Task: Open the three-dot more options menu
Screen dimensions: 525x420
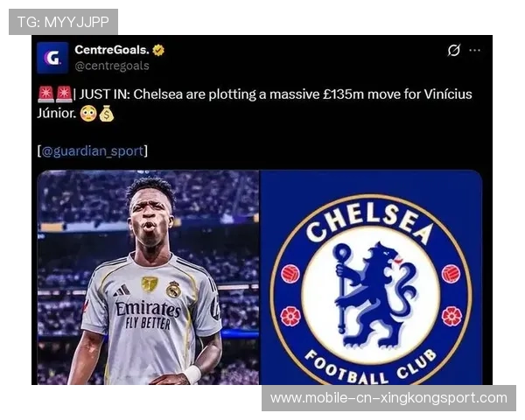Action: click(475, 50)
